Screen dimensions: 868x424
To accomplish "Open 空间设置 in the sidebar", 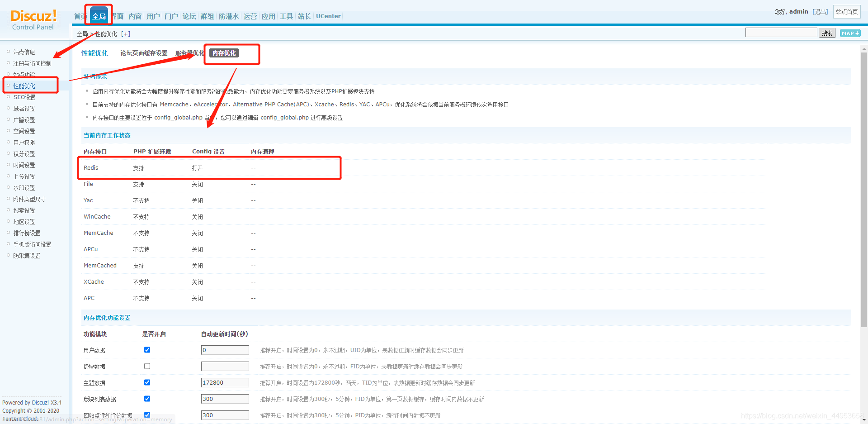I will 24,131.
